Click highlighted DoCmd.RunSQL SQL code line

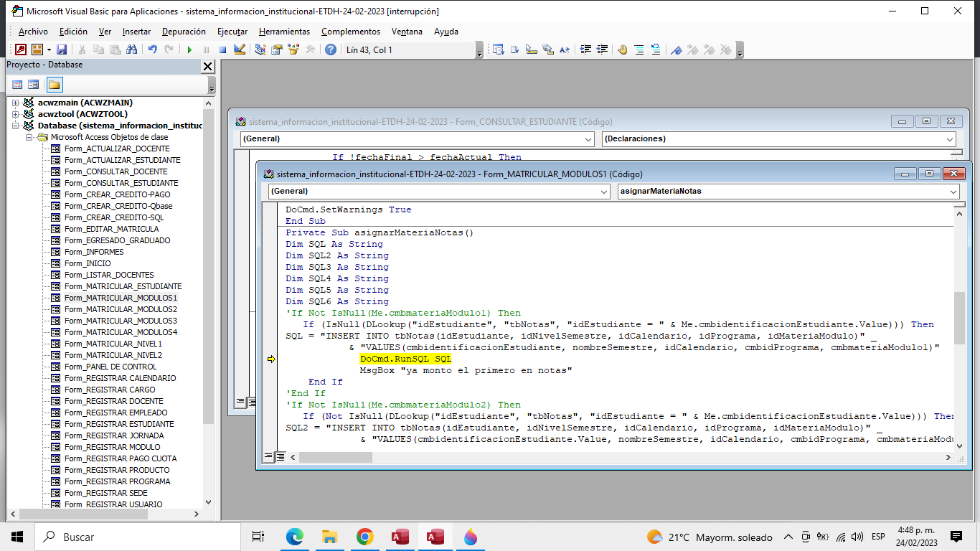tap(405, 359)
